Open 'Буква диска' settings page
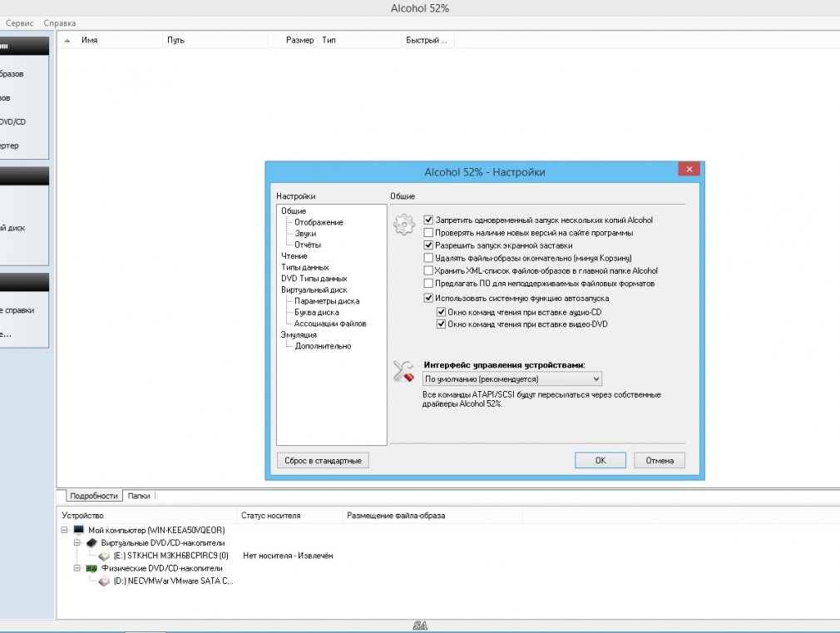This screenshot has height=633, width=840. coord(317,312)
